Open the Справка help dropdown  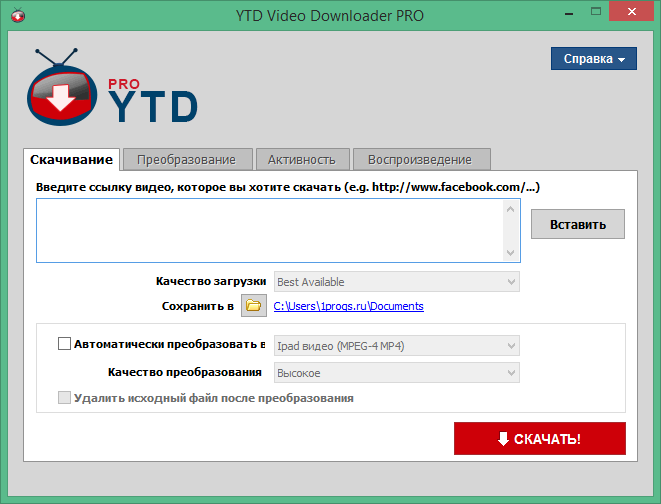tap(594, 59)
